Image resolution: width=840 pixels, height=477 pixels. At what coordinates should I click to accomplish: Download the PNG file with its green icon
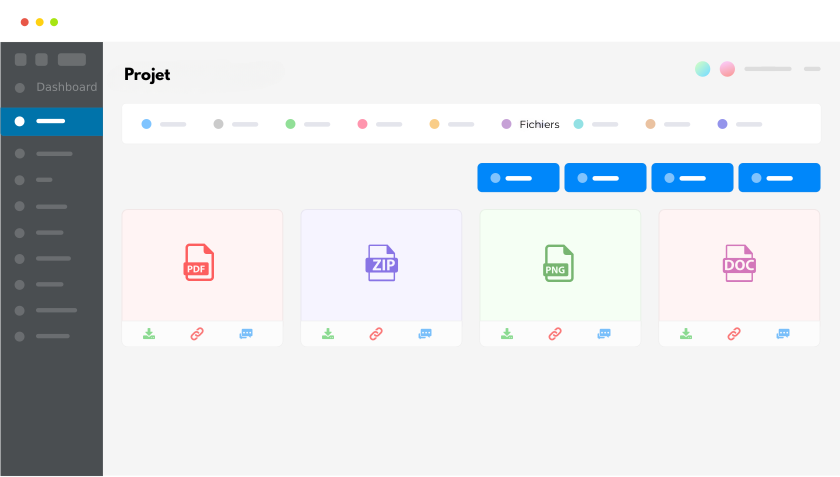507,334
